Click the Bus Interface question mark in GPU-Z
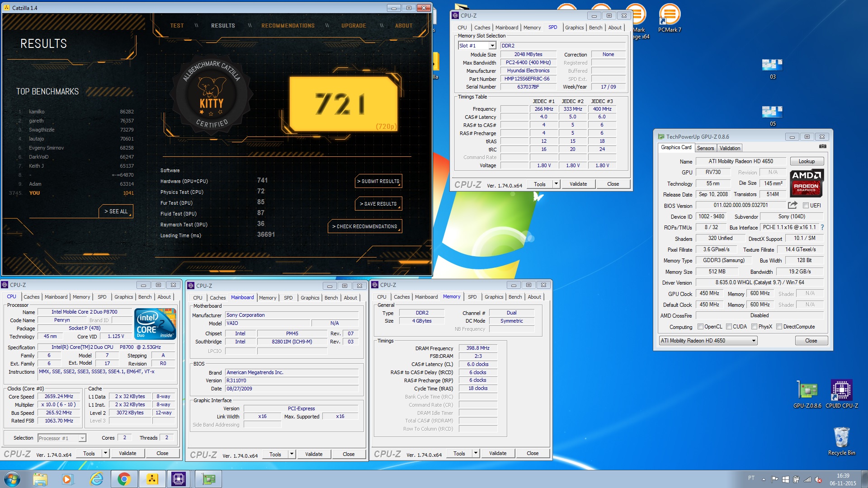 click(822, 227)
